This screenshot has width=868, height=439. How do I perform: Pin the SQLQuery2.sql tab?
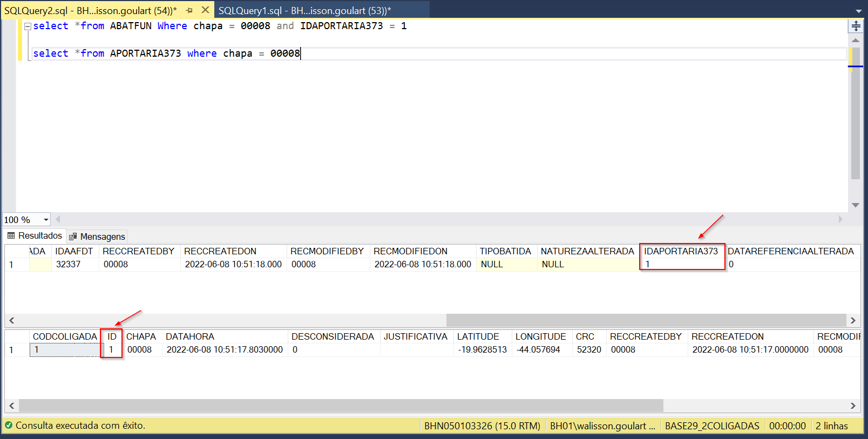coord(189,10)
